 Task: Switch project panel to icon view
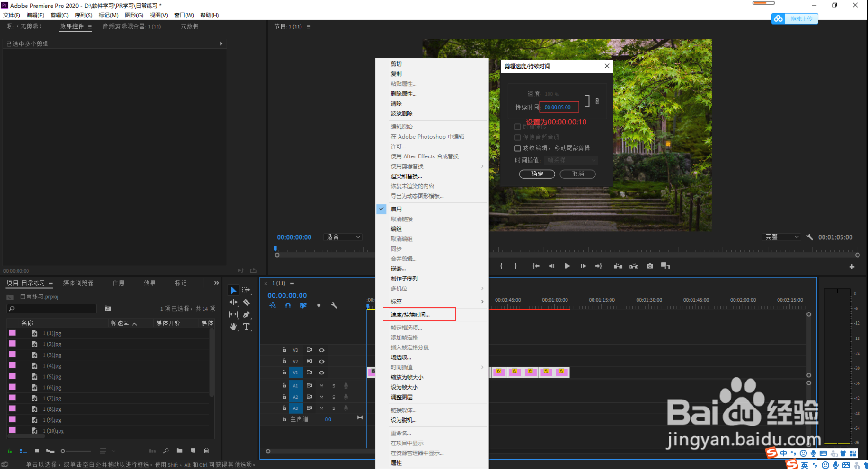tap(37, 451)
